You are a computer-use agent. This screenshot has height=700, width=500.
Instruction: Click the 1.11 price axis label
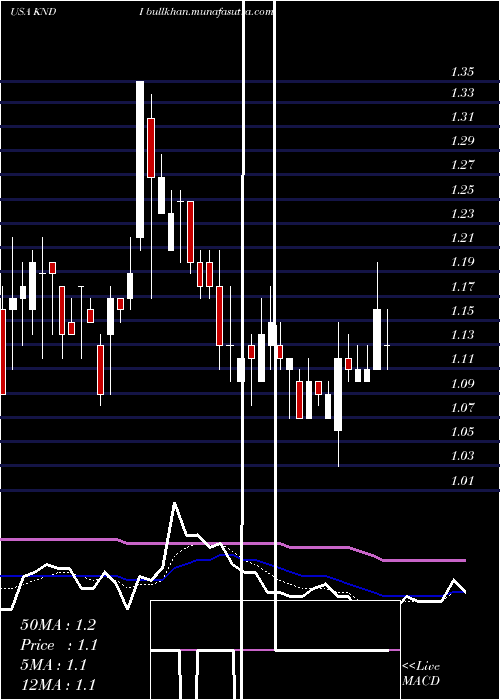[462, 359]
